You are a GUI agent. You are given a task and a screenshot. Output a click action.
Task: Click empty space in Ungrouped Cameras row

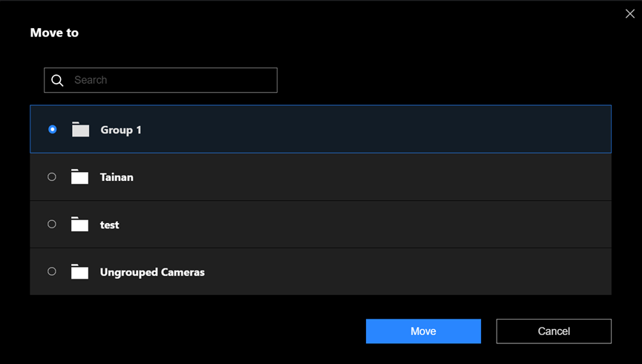tap(408, 272)
